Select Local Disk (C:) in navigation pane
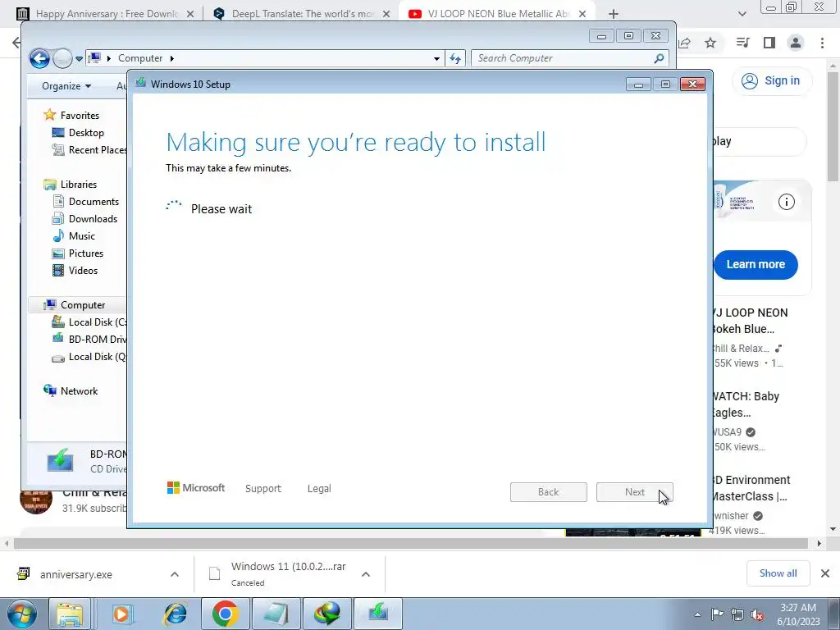 pos(98,322)
